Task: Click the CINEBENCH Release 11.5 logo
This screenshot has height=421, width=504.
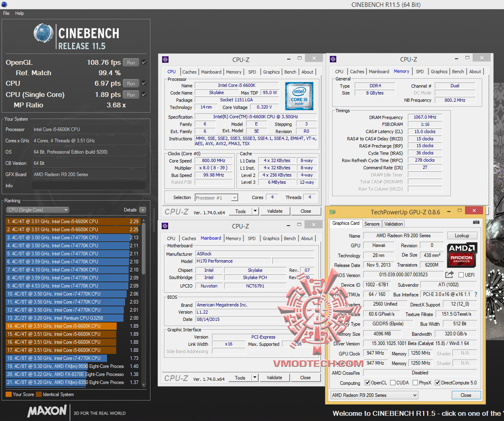Action: tap(76, 37)
